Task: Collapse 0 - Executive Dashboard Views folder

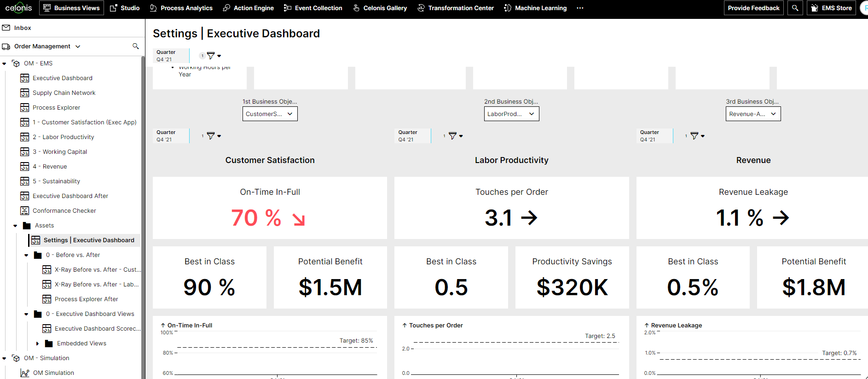Action: click(26, 314)
